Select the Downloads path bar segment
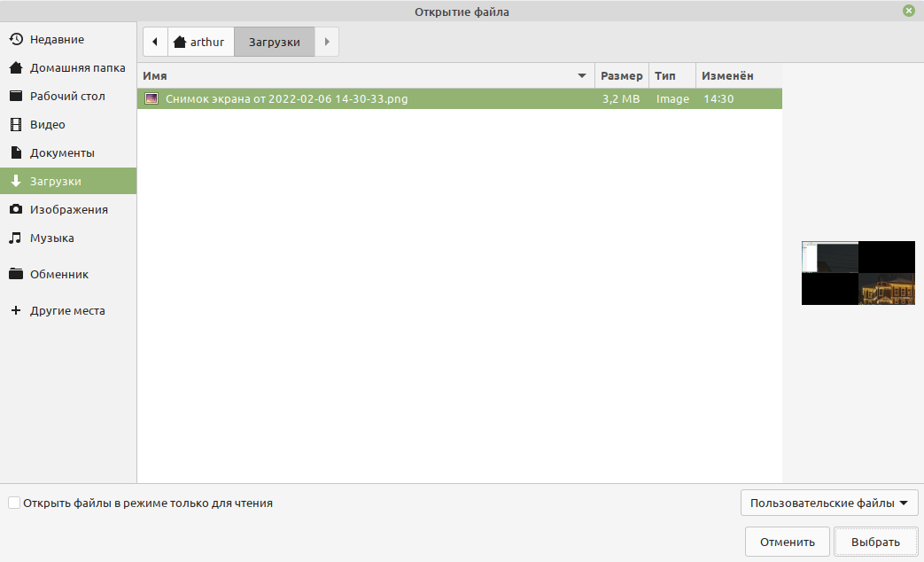 coord(274,42)
